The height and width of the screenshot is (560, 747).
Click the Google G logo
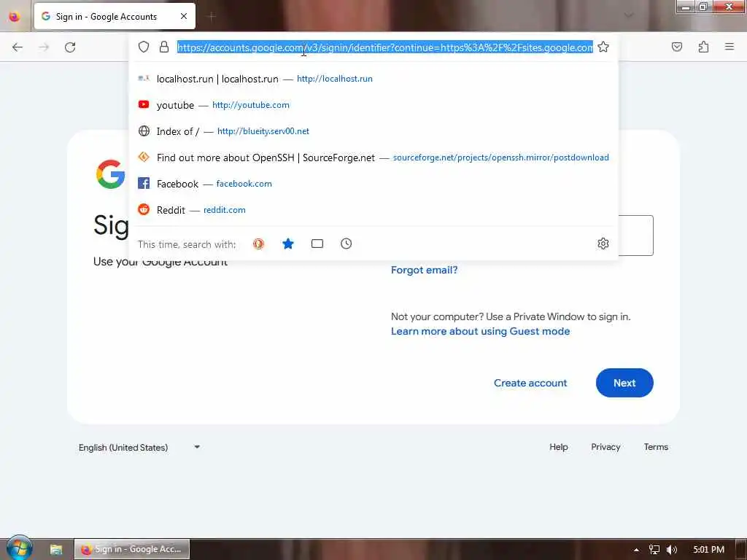pyautogui.click(x=110, y=174)
